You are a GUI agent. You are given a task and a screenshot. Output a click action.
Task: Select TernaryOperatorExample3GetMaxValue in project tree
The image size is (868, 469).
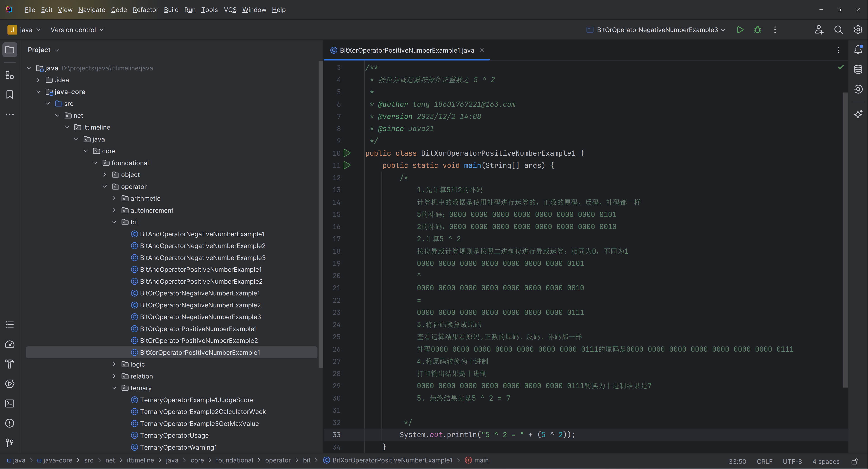coord(199,424)
